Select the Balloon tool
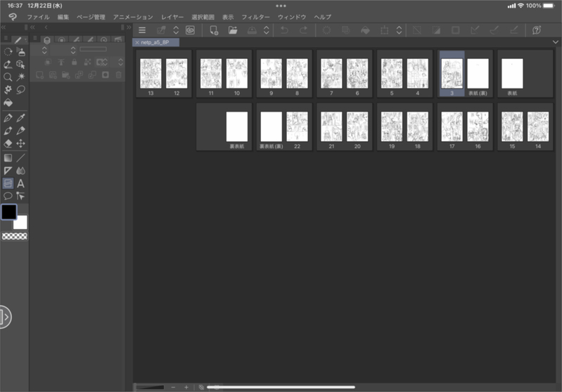562x392 pixels. point(8,196)
